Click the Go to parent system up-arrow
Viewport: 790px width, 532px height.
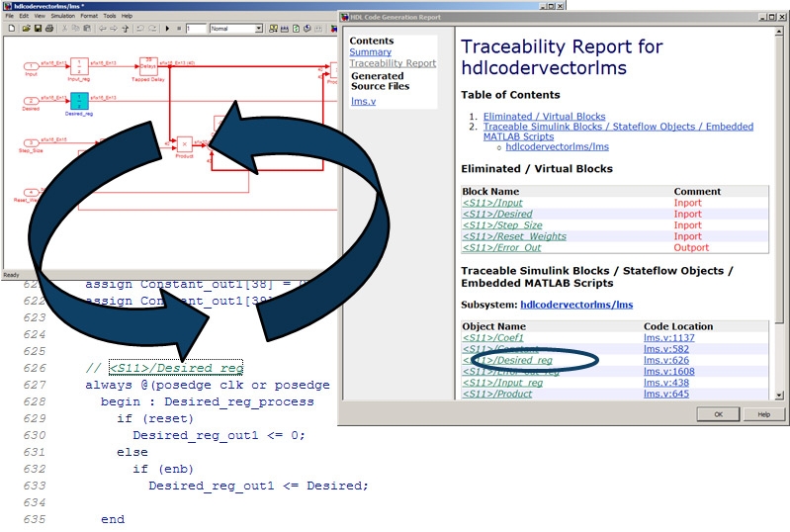[126, 29]
